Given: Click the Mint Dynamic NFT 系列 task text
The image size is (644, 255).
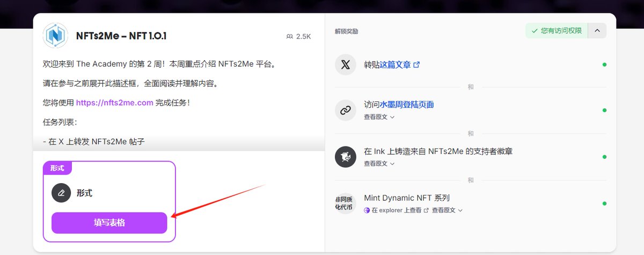Looking at the screenshot, I should pos(407,198).
